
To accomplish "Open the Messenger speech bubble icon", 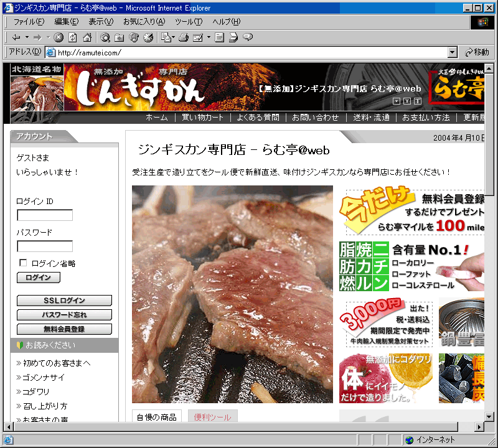I will [x=248, y=37].
